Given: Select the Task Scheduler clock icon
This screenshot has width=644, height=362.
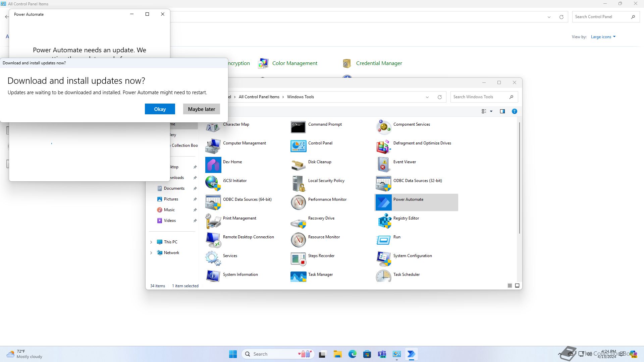Looking at the screenshot, I should click(x=383, y=276).
